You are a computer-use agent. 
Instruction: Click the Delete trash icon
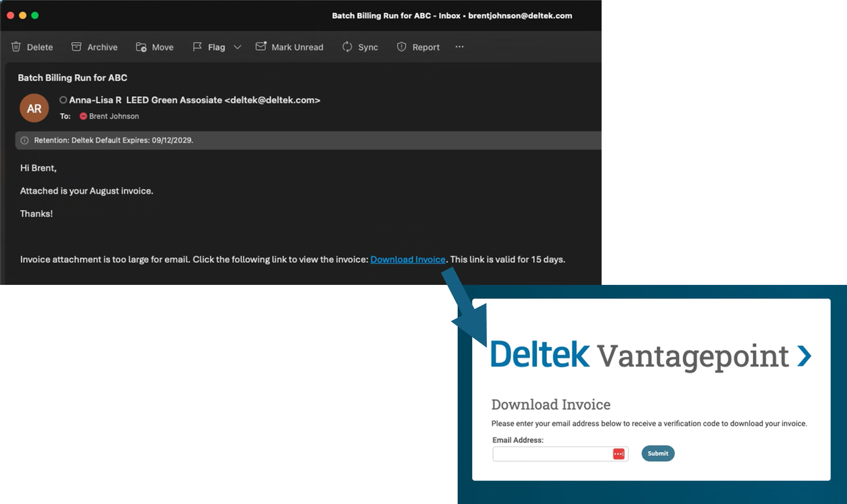point(16,46)
